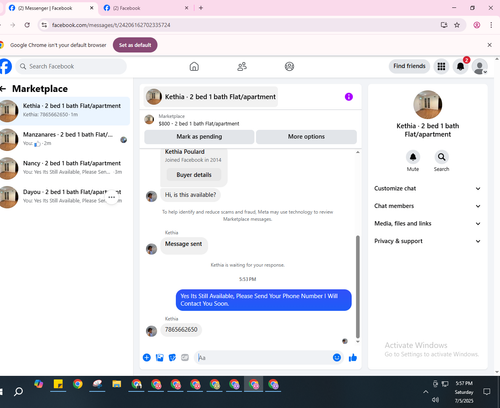Attach a photo using the image icon
This screenshot has width=500, height=408.
point(160,358)
